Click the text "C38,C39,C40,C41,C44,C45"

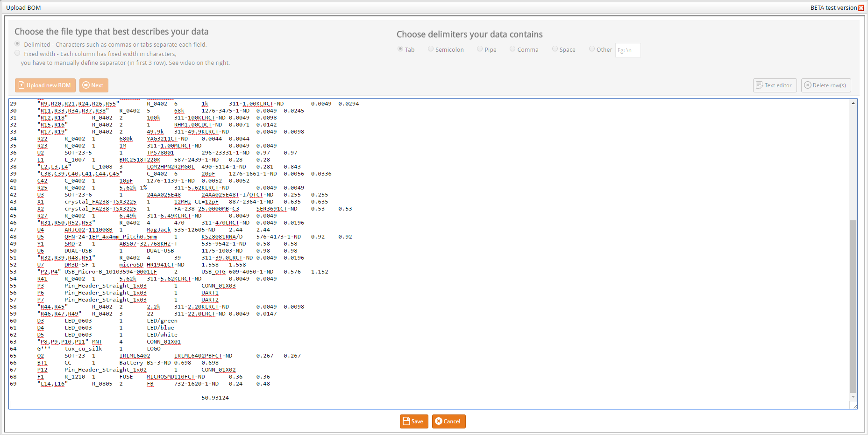80,174
